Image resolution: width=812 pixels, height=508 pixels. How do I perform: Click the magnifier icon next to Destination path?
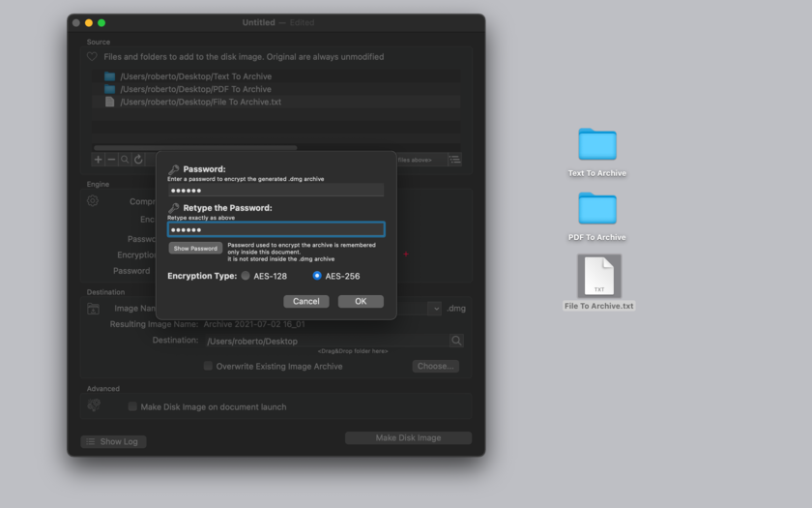[x=456, y=341]
